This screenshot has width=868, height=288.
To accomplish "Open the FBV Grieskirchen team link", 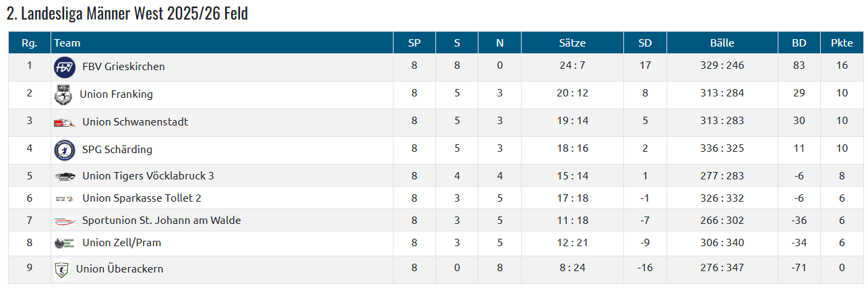I will [x=123, y=67].
